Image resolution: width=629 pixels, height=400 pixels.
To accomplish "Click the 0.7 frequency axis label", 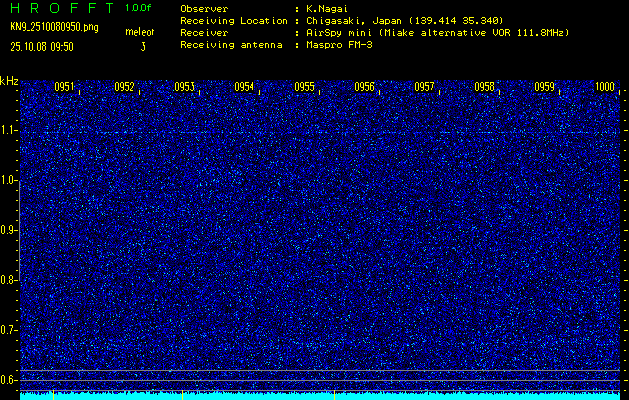I will [9, 330].
